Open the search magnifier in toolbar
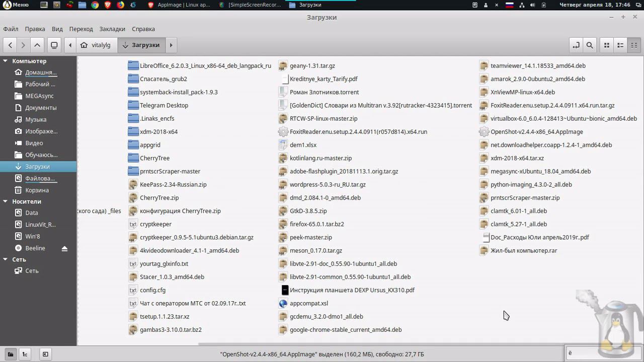The height and width of the screenshot is (362, 644). [x=590, y=45]
